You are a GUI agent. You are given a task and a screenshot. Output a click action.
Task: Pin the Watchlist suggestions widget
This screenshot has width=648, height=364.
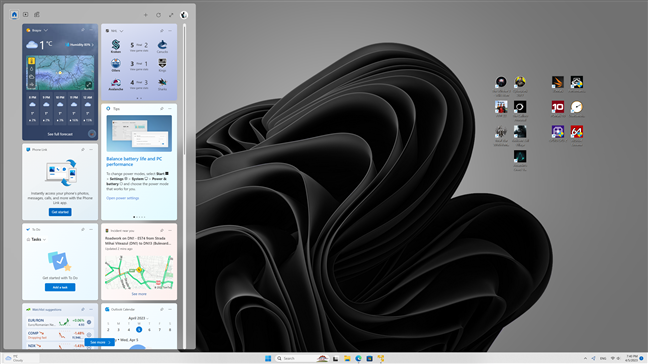coord(83,309)
